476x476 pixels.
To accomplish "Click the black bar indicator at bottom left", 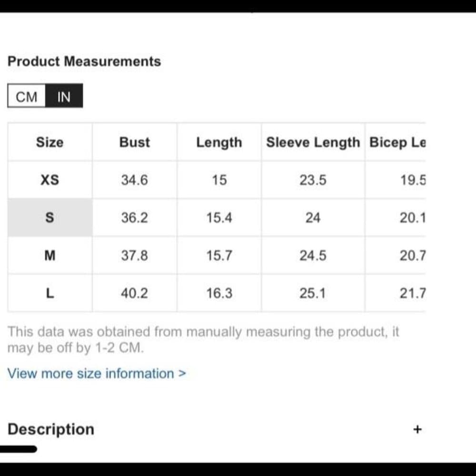I will point(18,449).
